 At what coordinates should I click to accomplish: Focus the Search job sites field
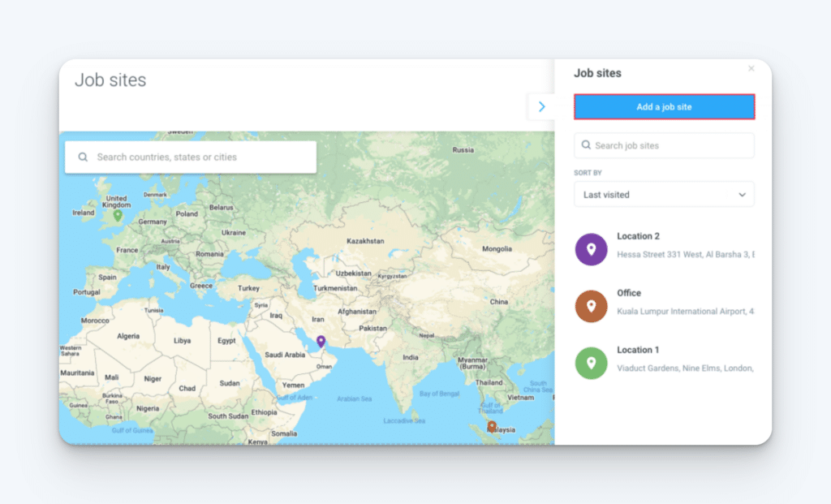tap(664, 145)
